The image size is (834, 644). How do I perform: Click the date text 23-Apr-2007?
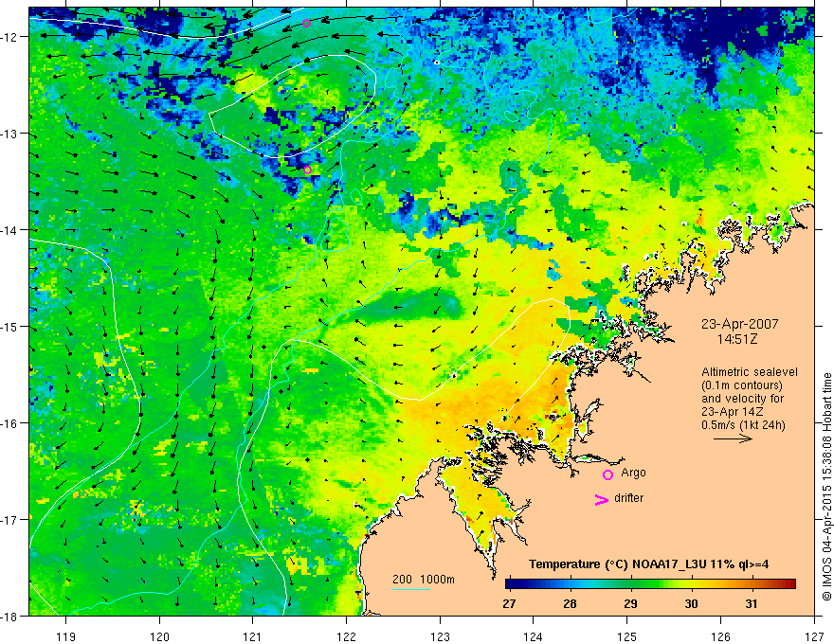(740, 324)
